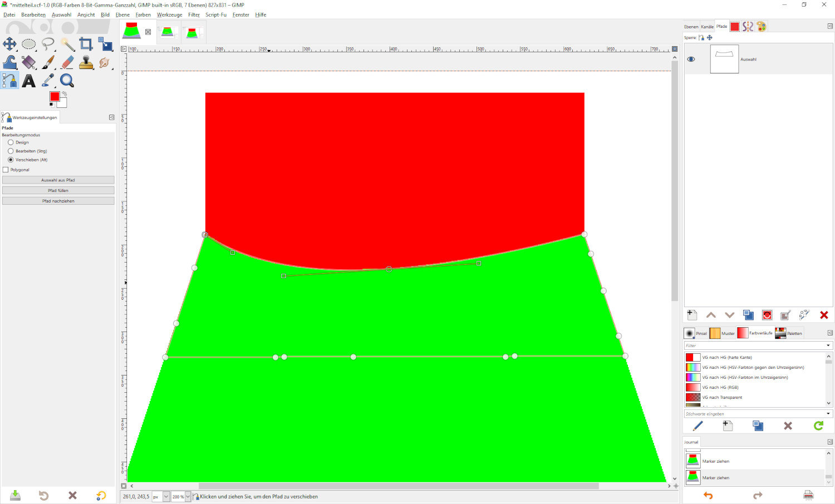Choose Bearbeiten (Strg) edit mode
This screenshot has height=504, width=835.
click(11, 151)
